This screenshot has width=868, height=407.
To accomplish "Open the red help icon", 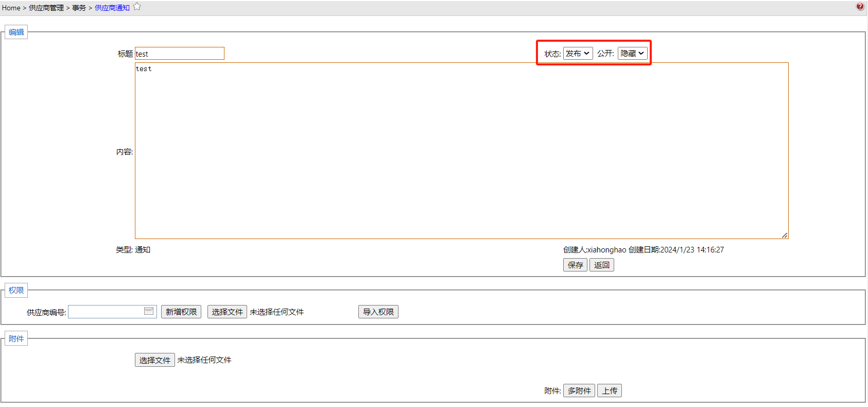I will coord(860,7).
